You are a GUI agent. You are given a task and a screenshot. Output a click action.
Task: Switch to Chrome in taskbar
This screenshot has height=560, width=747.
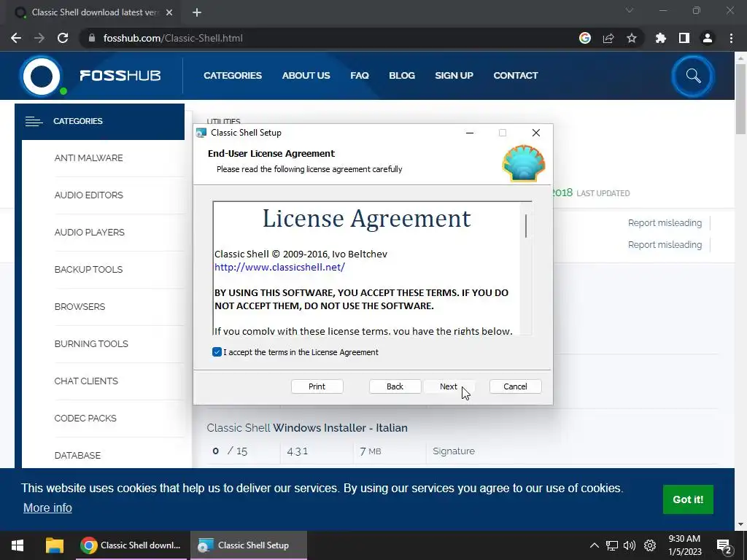[x=132, y=545]
